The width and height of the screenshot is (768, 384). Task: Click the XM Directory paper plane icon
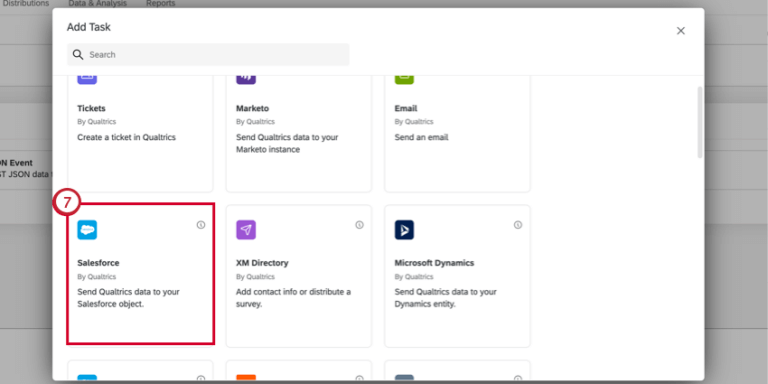246,230
